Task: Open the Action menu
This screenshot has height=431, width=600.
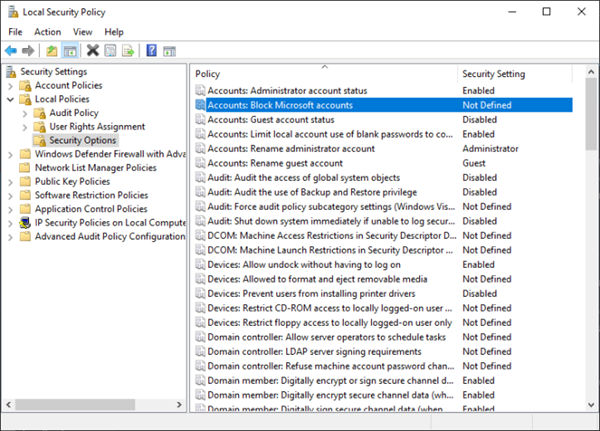Action: [47, 31]
